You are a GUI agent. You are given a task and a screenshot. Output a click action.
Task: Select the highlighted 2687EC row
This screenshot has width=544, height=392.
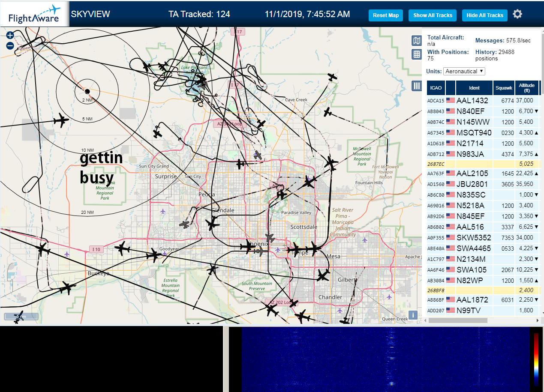pos(483,164)
